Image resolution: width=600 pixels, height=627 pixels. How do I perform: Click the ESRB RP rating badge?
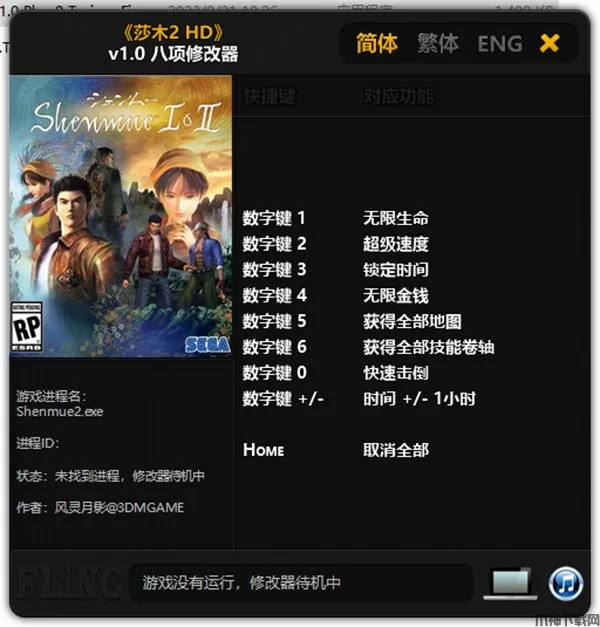pos(26,327)
